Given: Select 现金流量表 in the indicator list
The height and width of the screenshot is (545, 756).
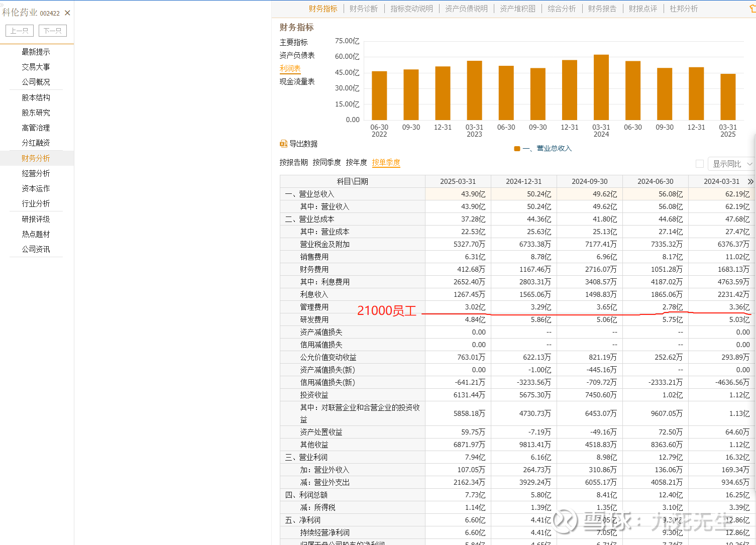Looking at the screenshot, I should [x=297, y=82].
